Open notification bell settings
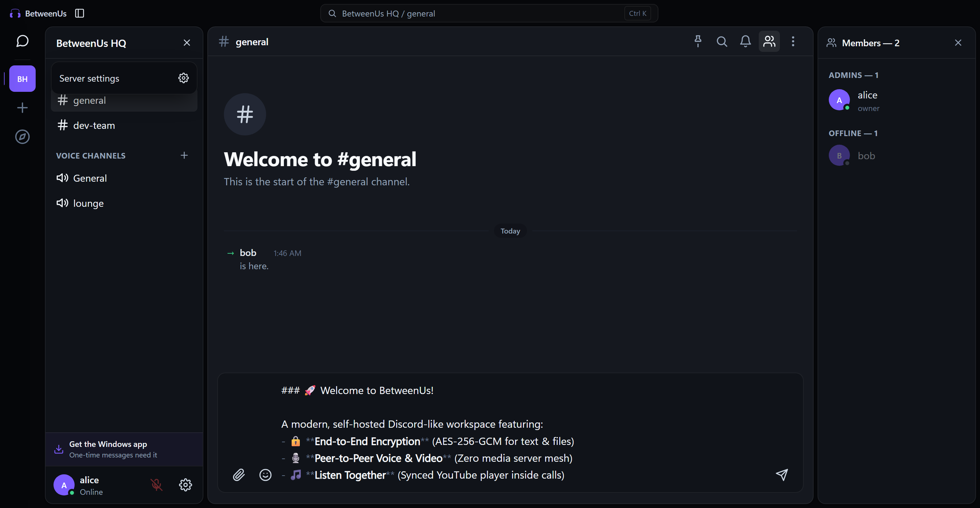 pyautogui.click(x=746, y=41)
